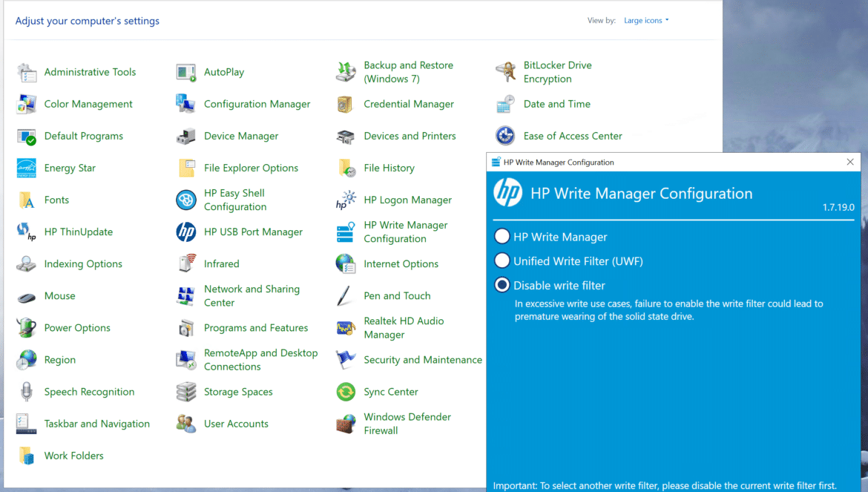
Task: Click the Adjust your computer's settings heading
Action: (88, 21)
